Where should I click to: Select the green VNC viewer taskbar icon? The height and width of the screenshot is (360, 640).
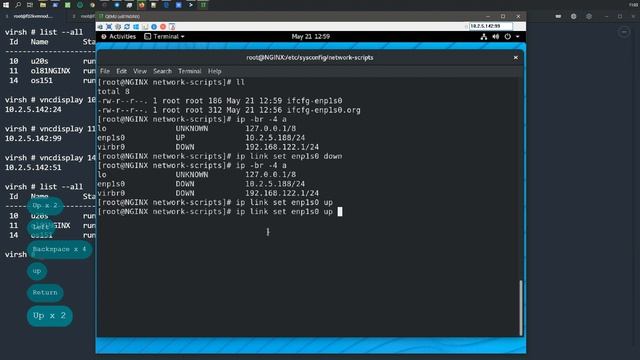pyautogui.click(x=203, y=5)
